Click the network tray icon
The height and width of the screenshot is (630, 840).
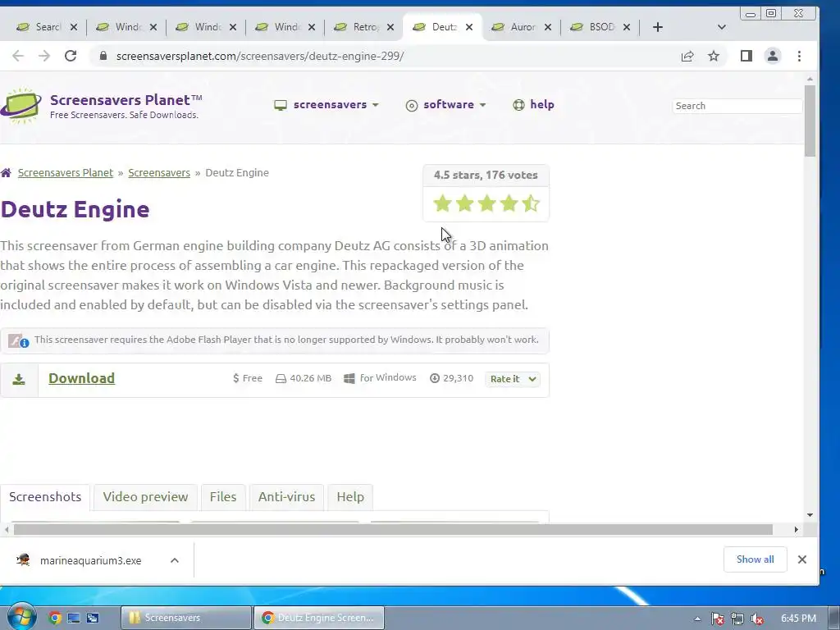click(x=737, y=619)
